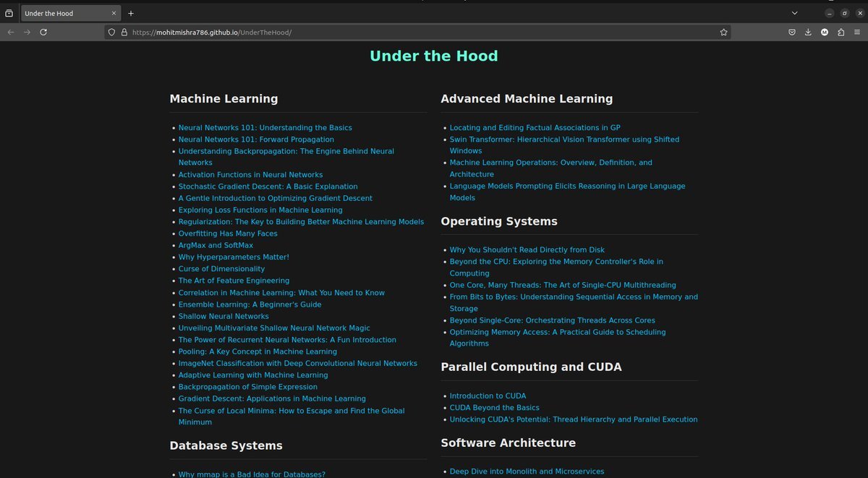The width and height of the screenshot is (868, 478).
Task: Close the Under the Hood tab
Action: point(112,13)
